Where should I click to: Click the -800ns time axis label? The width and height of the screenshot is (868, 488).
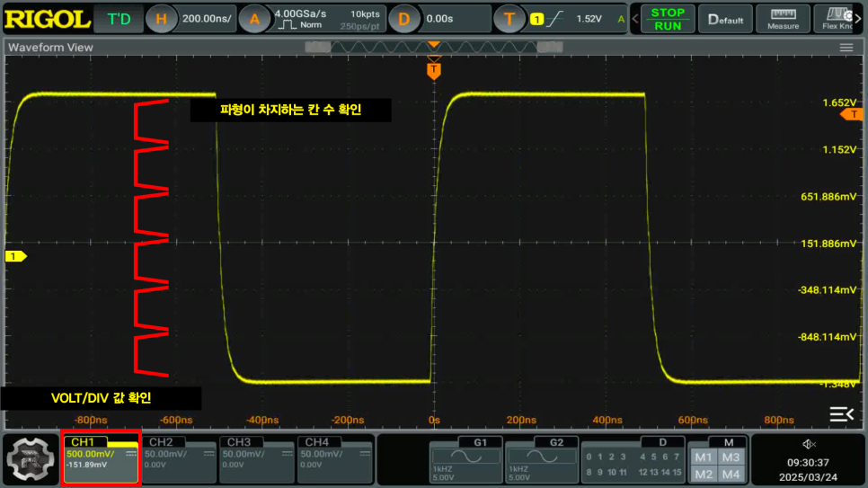[x=91, y=420]
